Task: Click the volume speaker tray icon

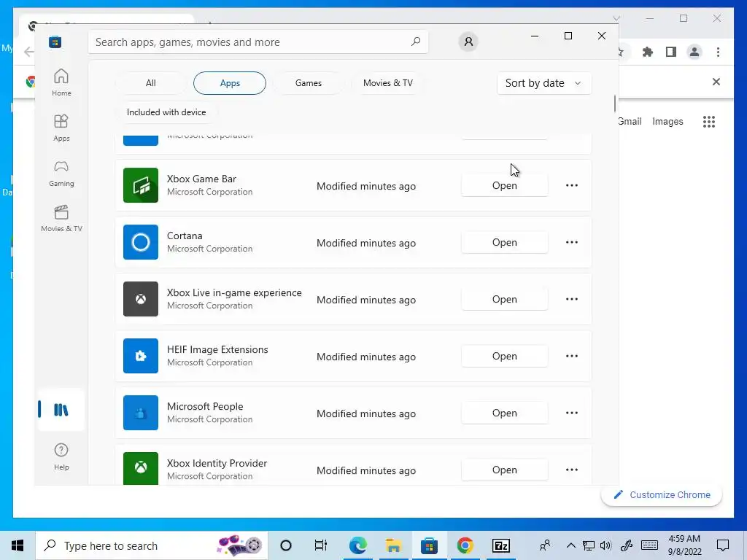Action: point(605,545)
